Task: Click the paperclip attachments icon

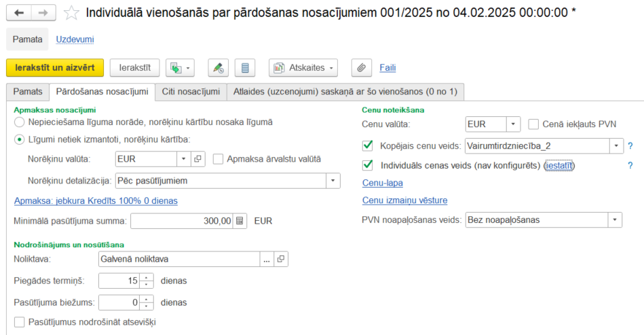Action: [x=362, y=68]
